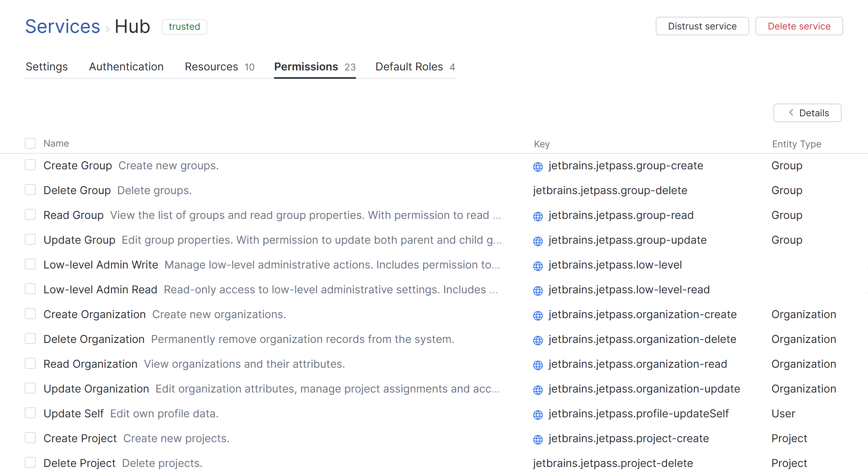Click the Delete service button
The width and height of the screenshot is (868, 475).
(799, 26)
